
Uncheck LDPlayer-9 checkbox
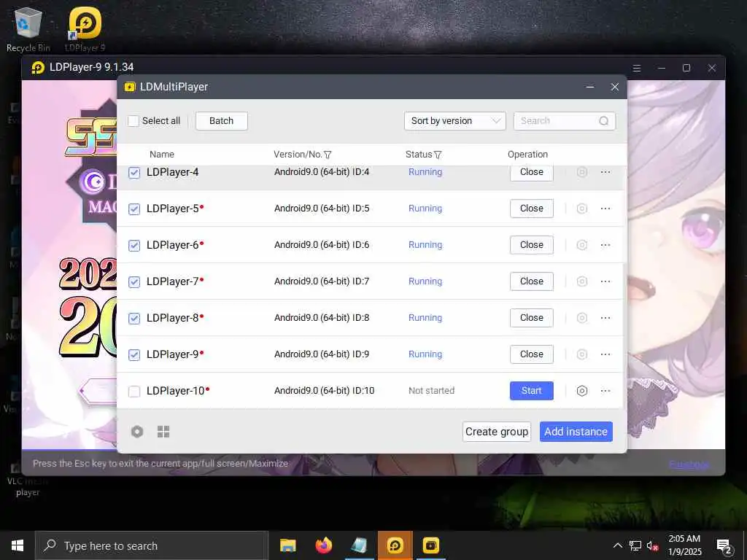coord(134,355)
